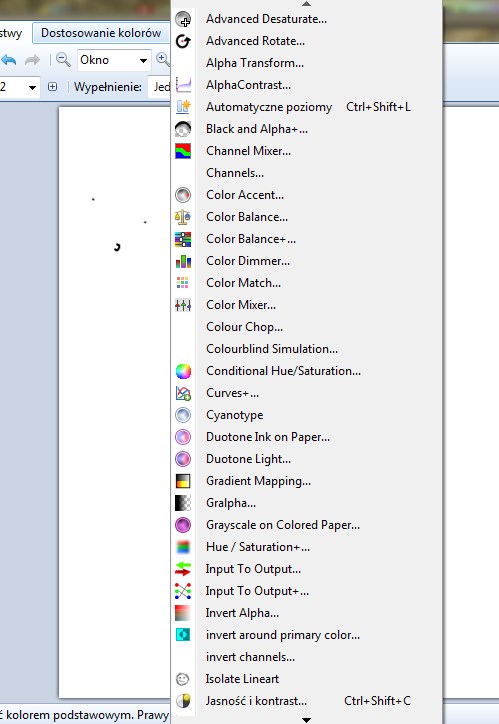Click the Advanced Rotate icon
This screenshot has width=499, height=724.
pyautogui.click(x=183, y=41)
